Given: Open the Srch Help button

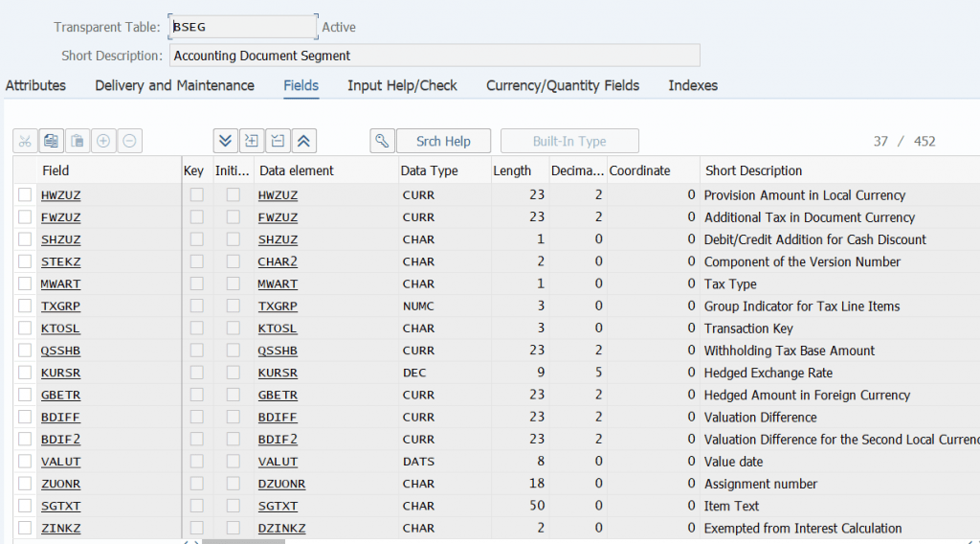Looking at the screenshot, I should 443,142.
